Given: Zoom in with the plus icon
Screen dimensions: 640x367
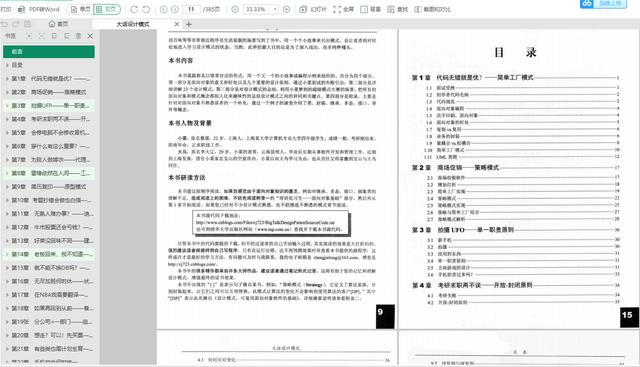Looking at the screenshot, I should [x=287, y=9].
